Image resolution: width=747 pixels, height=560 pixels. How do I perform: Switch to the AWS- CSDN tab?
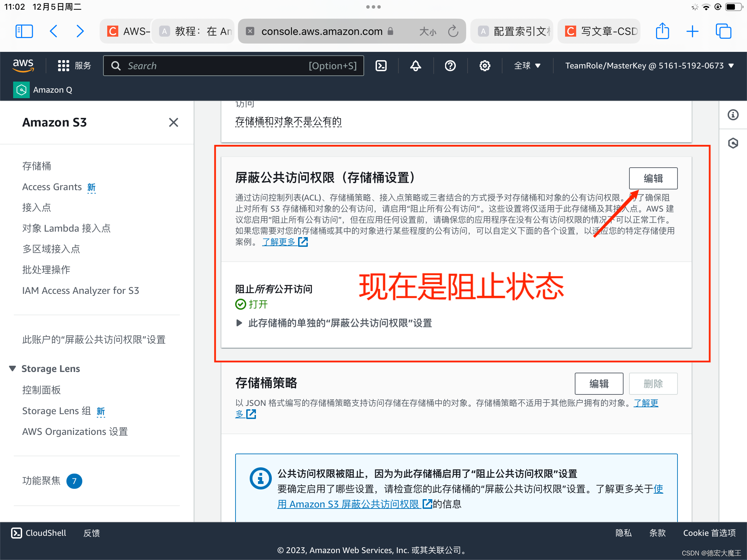point(126,31)
